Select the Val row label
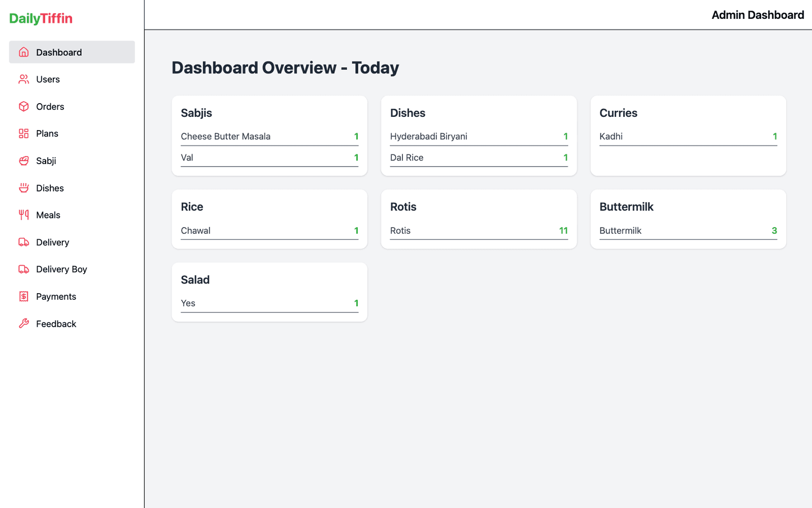 [187, 157]
